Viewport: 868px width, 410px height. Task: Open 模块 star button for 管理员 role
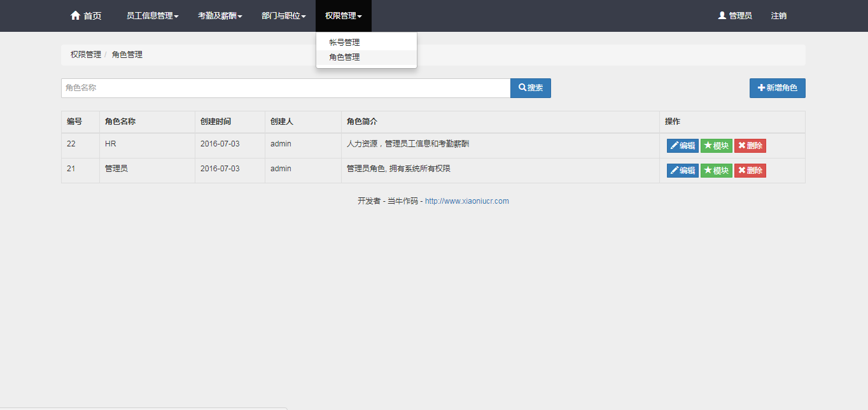pos(716,171)
